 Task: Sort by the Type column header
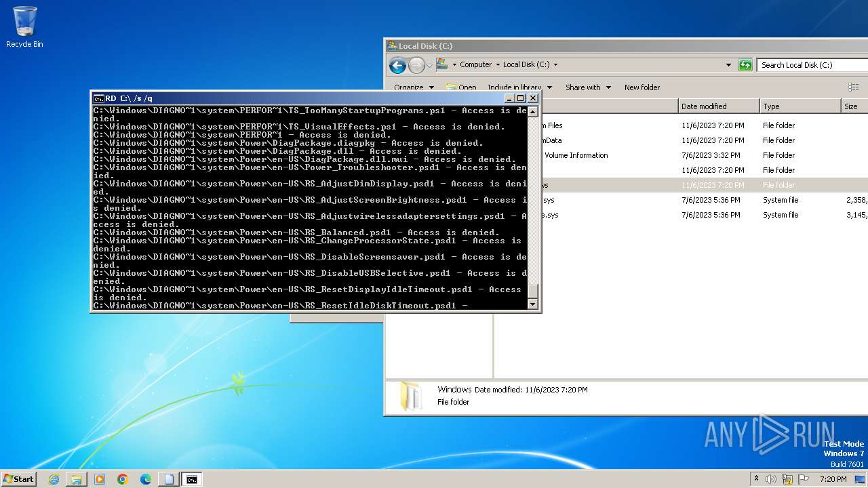click(x=800, y=106)
